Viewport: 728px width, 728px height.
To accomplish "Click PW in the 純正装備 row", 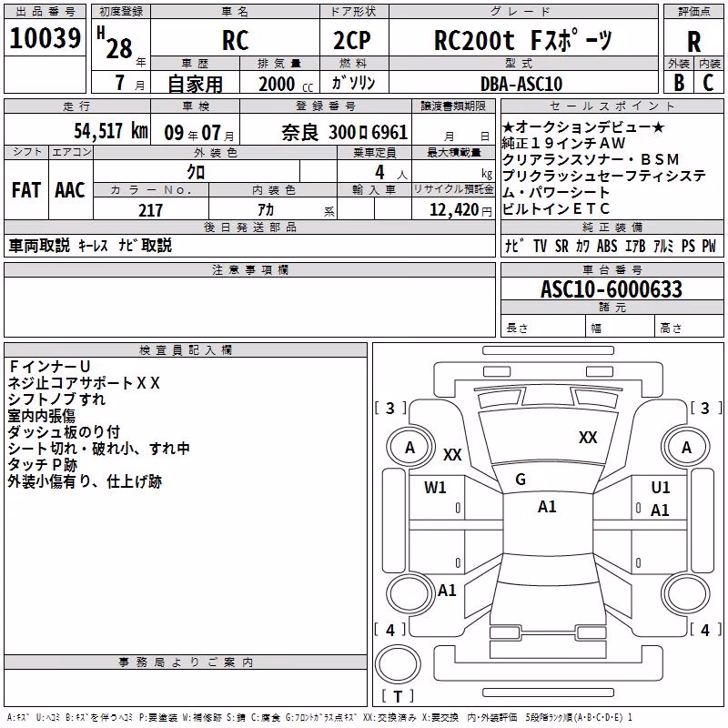I will [709, 246].
